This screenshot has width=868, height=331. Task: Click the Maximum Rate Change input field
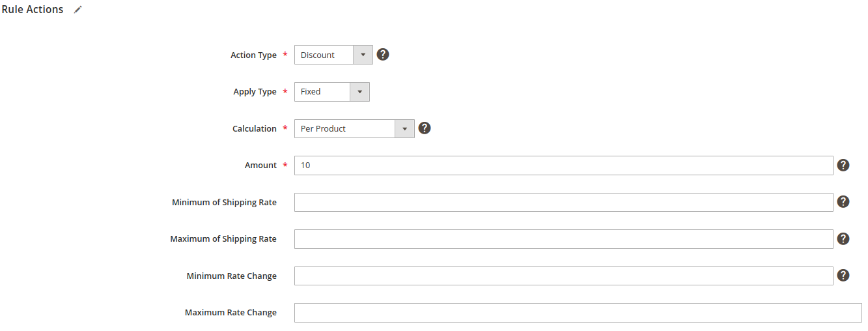click(578, 313)
